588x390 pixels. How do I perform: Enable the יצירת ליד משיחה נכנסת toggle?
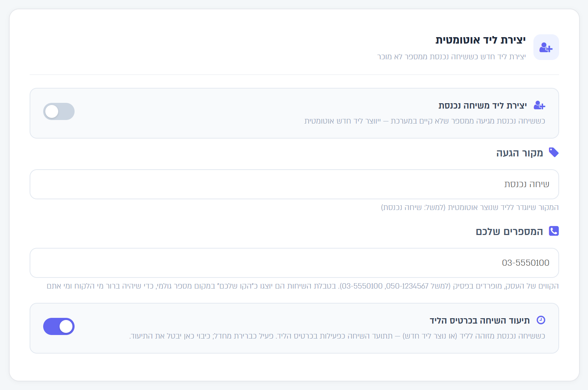tap(59, 111)
